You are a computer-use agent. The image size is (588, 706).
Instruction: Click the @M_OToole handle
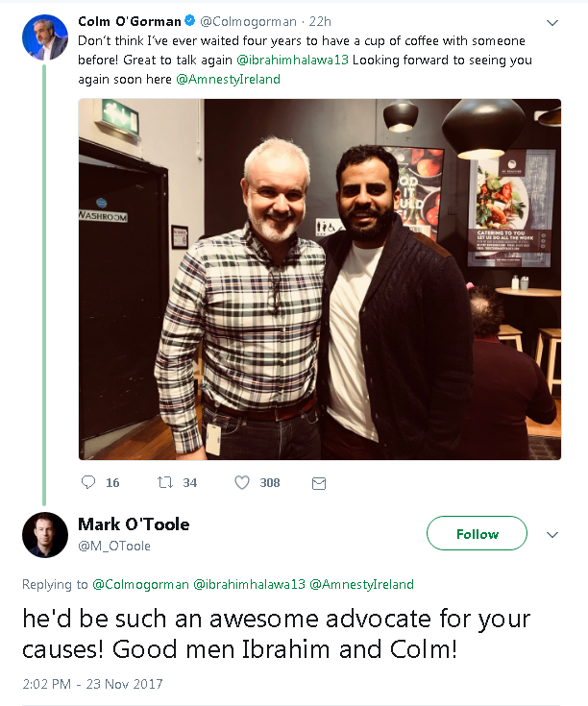pos(113,546)
